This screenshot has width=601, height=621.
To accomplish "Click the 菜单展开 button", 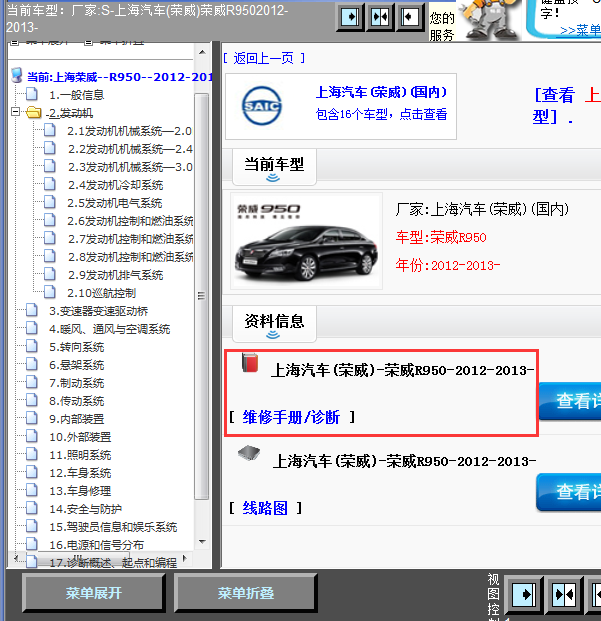I will [x=94, y=593].
